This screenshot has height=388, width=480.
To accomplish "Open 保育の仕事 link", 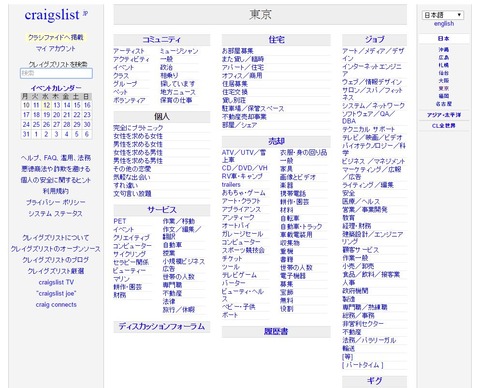I will click(176, 100).
